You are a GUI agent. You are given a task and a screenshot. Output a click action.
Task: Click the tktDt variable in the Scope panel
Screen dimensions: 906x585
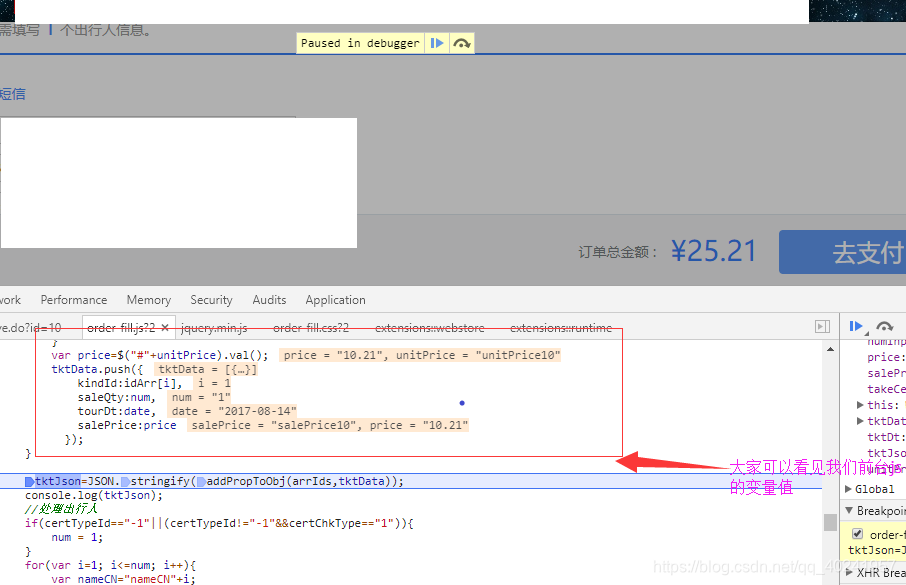pyautogui.click(x=886, y=437)
